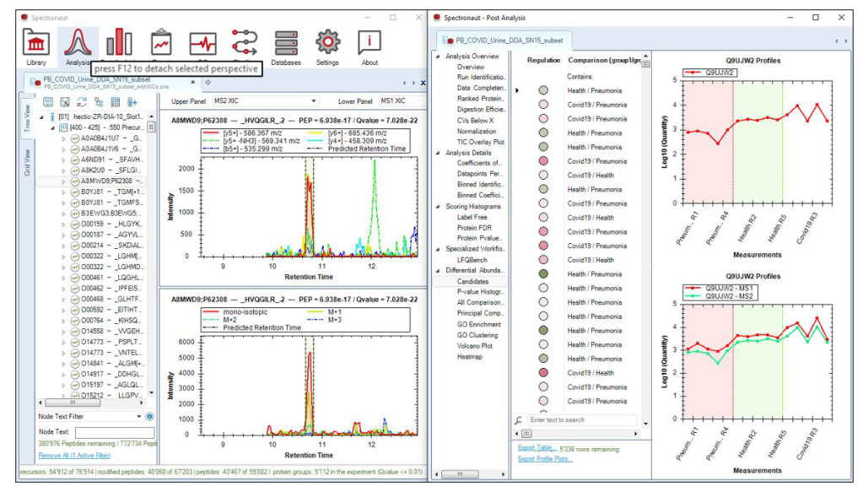
Task: Click the Export Profile Plots... link
Action: (x=545, y=459)
